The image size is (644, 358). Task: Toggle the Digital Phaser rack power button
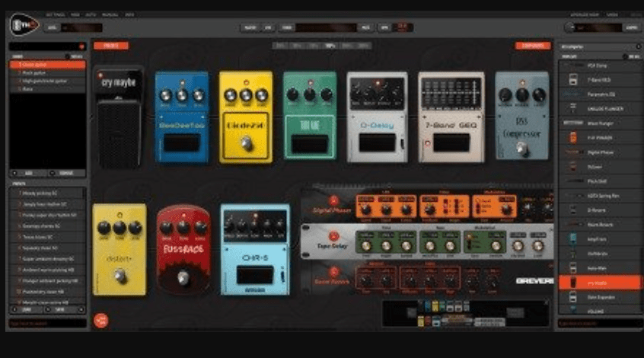tap(333, 200)
